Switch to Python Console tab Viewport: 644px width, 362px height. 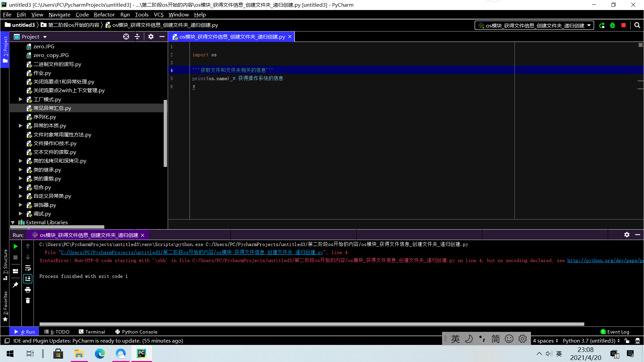click(136, 332)
